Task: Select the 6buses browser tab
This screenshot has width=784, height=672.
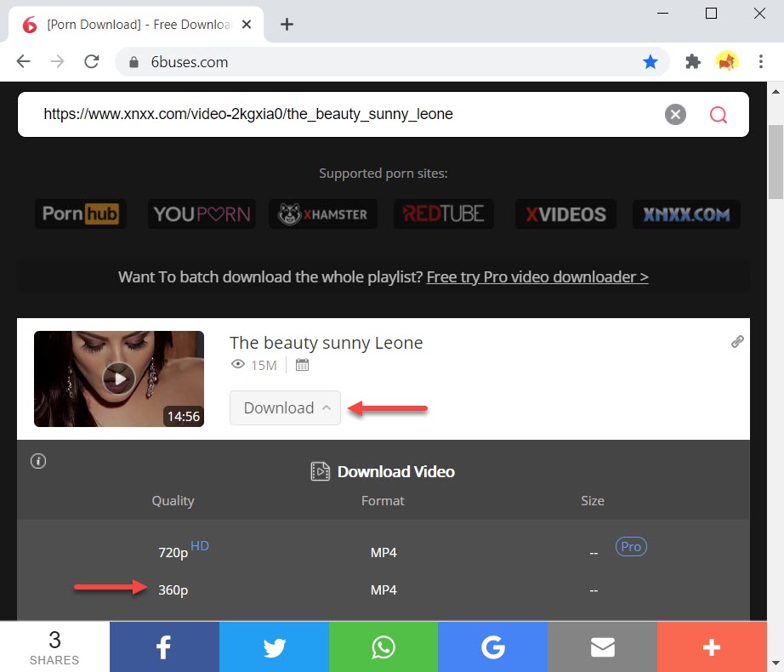Action: click(136, 24)
